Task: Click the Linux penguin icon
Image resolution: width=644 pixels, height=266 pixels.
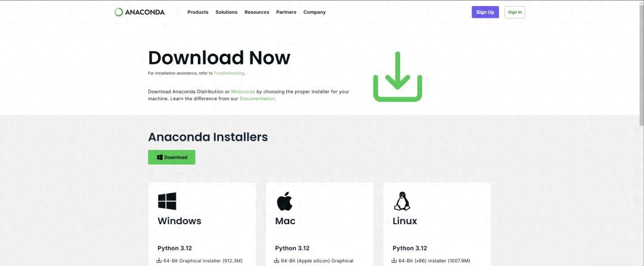Action: coord(402,201)
